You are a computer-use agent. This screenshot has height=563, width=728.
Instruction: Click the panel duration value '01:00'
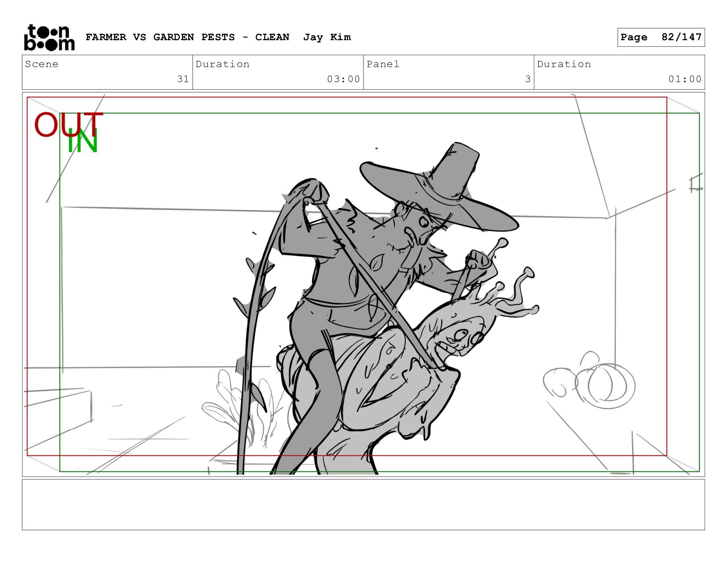tap(685, 79)
